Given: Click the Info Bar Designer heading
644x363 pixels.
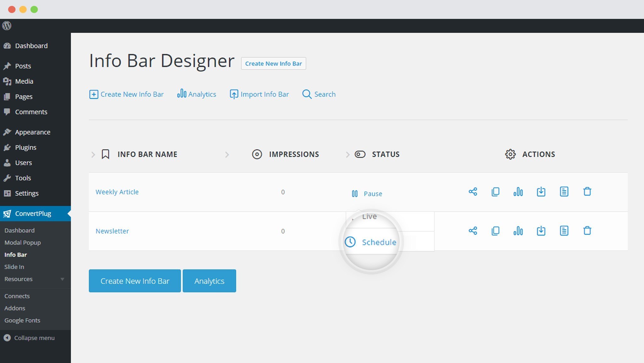Looking at the screenshot, I should (x=162, y=61).
